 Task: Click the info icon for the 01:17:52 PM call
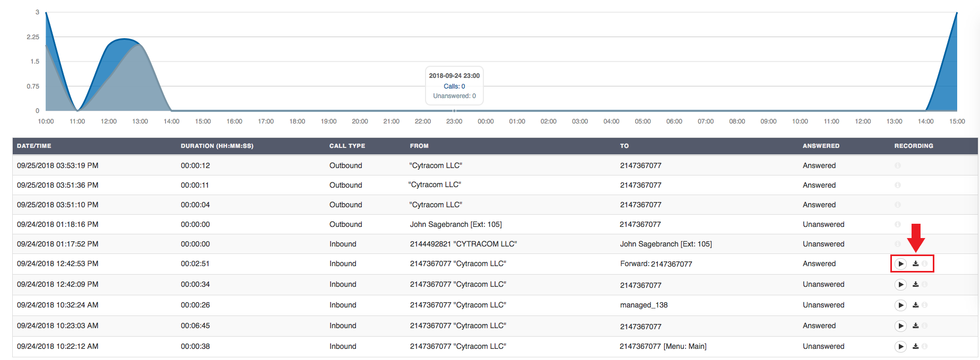click(x=898, y=244)
